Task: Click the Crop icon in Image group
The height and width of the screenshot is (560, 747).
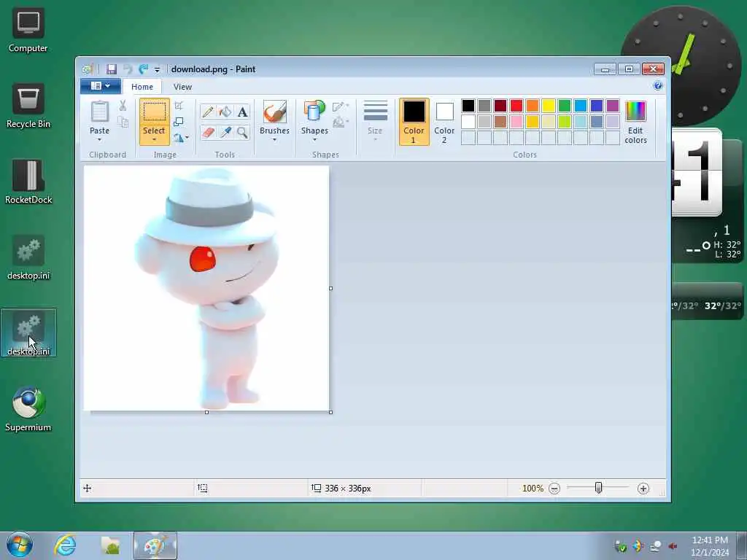Action: click(x=179, y=105)
